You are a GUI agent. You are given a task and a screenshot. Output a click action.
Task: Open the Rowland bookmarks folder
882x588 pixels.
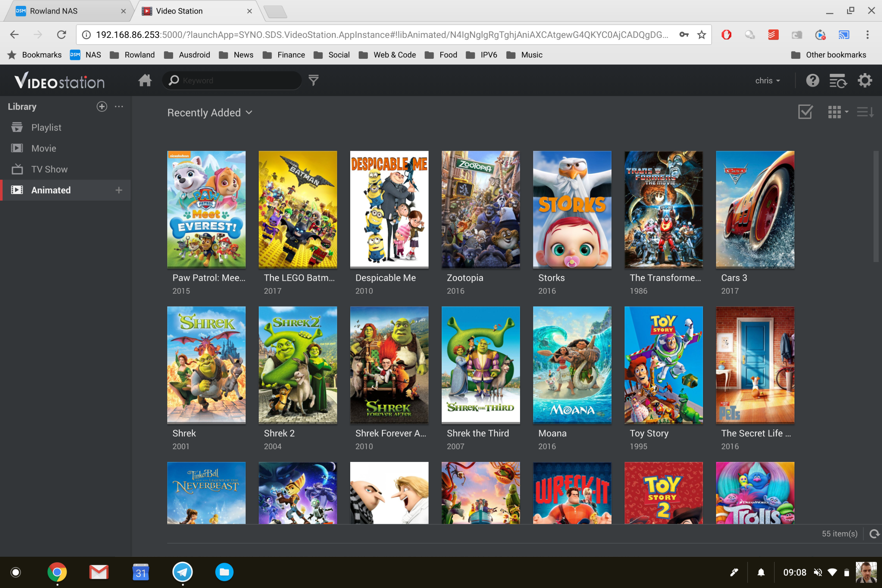pos(132,55)
